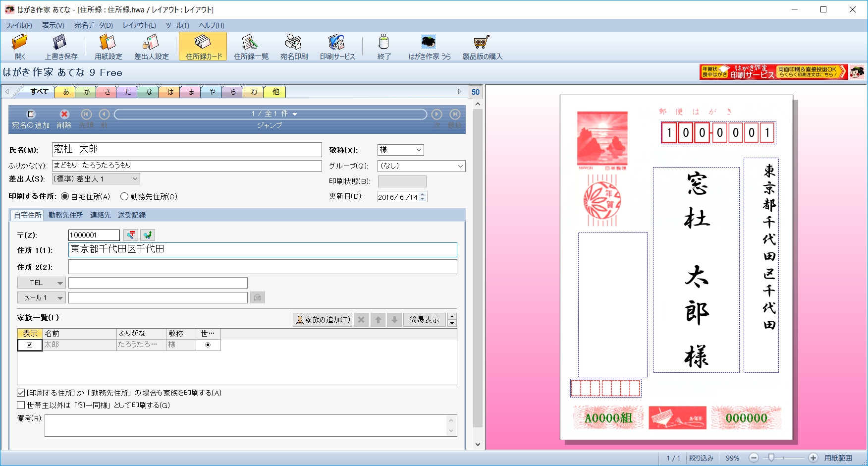Open the 敬称 honorific dropdown
This screenshot has height=466, width=868.
419,150
